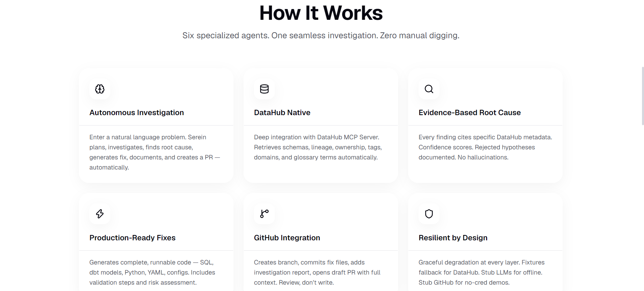The height and width of the screenshot is (291, 644).
Task: Click the Graceful degradation description text
Action: [481, 273]
